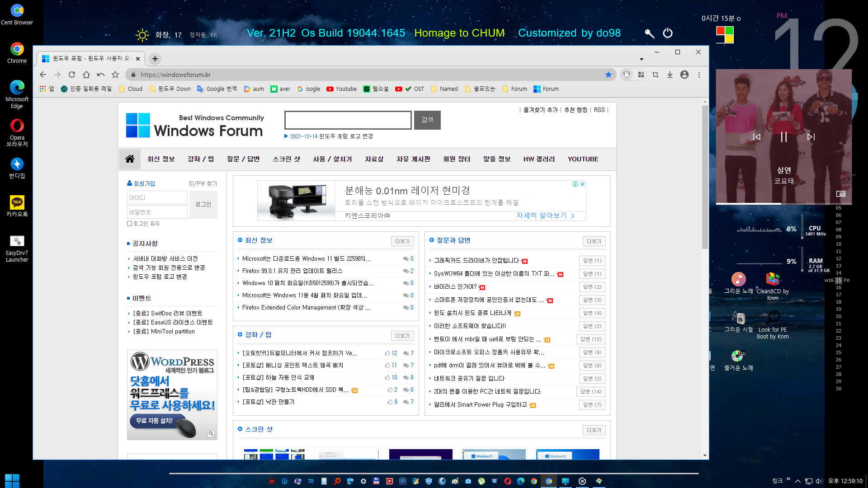This screenshot has width=868, height=488.
Task: Click ID/PW 찾기 link
Action: point(203,183)
